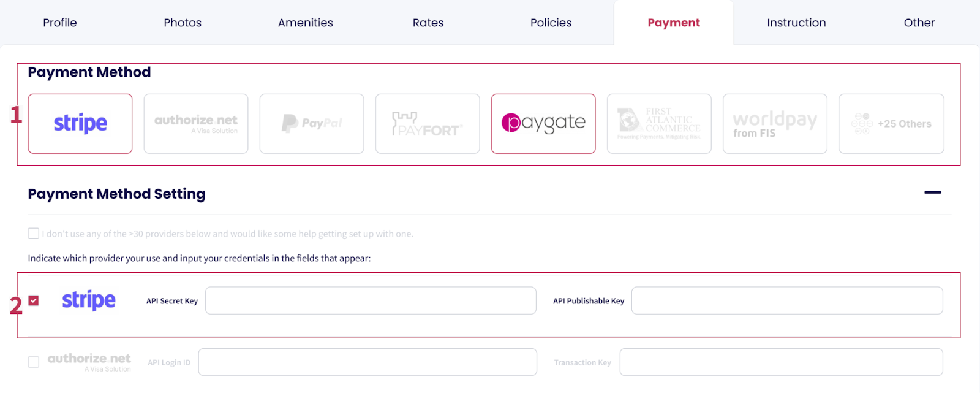Click the 'Payment Method' heading

[x=89, y=72]
